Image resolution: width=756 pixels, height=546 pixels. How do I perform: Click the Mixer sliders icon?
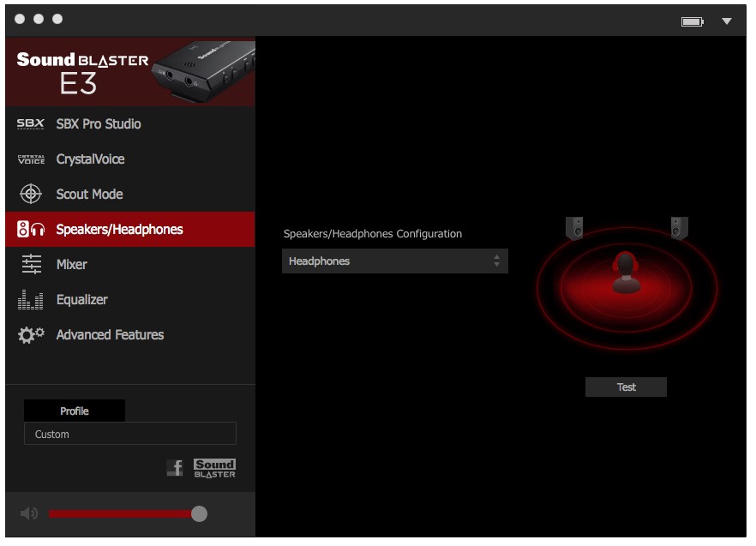31,265
